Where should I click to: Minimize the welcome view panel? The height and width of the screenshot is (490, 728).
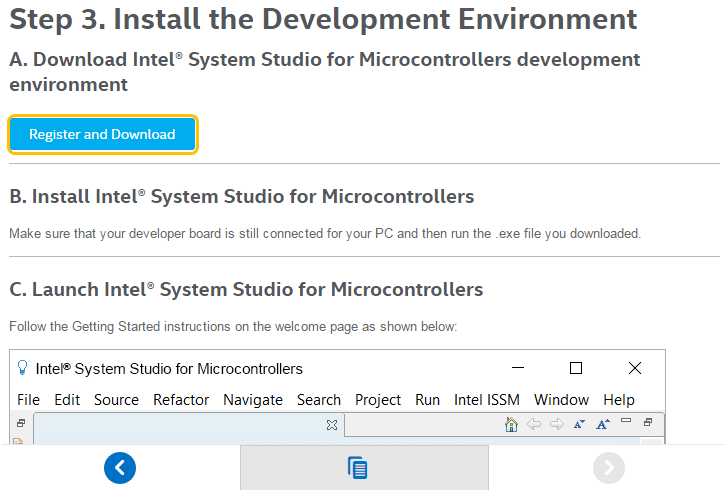click(x=626, y=420)
